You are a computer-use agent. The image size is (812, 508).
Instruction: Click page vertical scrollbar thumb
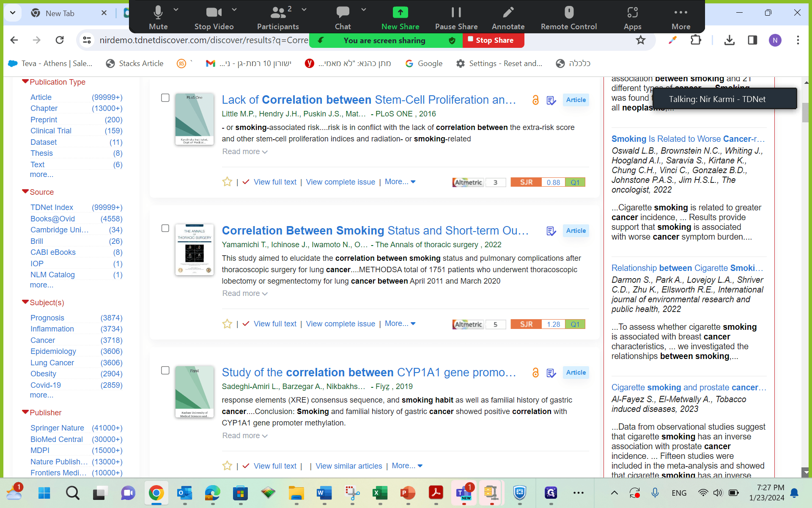pyautogui.click(x=805, y=112)
